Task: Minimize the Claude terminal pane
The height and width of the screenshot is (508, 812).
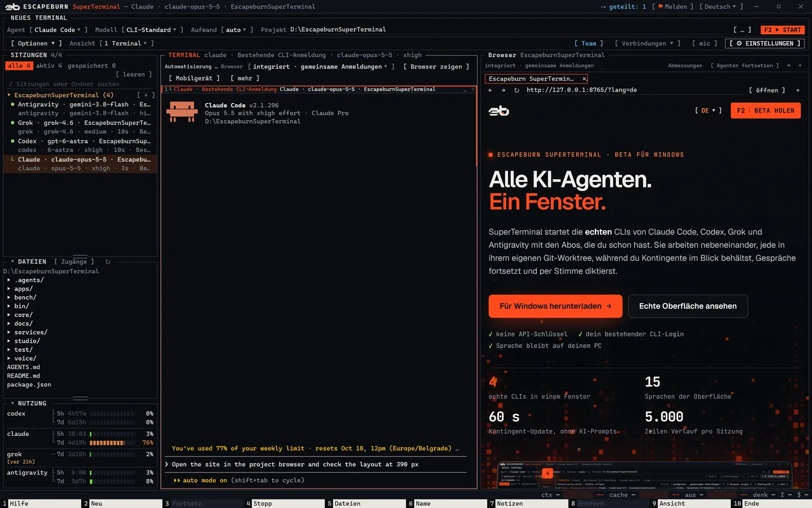Action: 465,89
